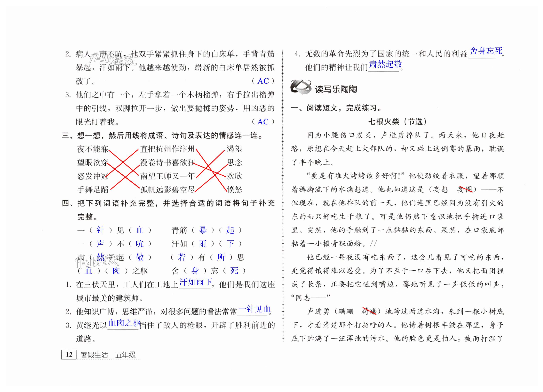This screenshot has height=392, width=543.
Task: Click the blue 针 in 一（针）见（血）
Action: [x=100, y=230]
